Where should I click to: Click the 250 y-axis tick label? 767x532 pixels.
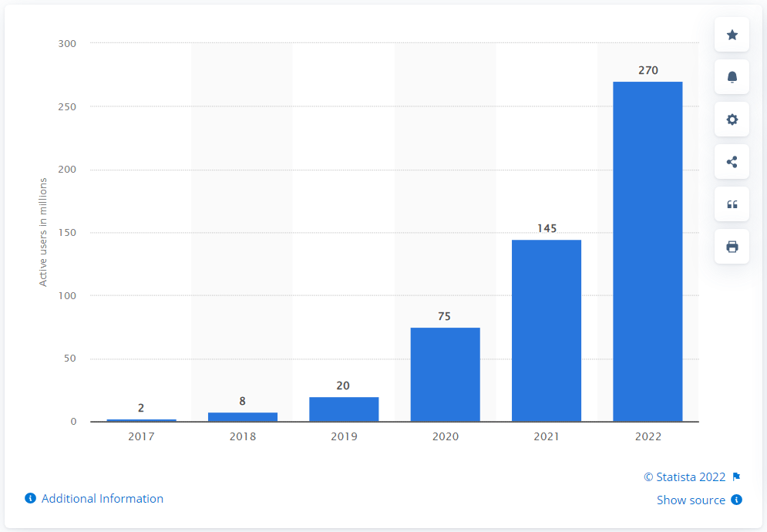coord(67,106)
